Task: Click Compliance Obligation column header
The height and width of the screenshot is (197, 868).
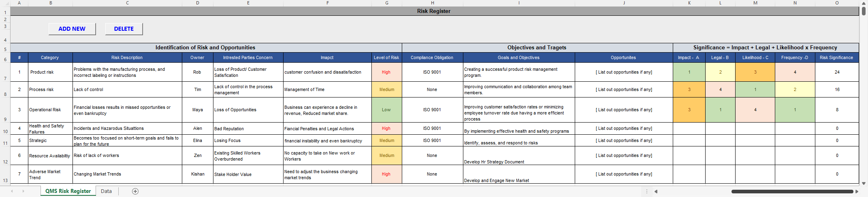Action: click(x=432, y=57)
